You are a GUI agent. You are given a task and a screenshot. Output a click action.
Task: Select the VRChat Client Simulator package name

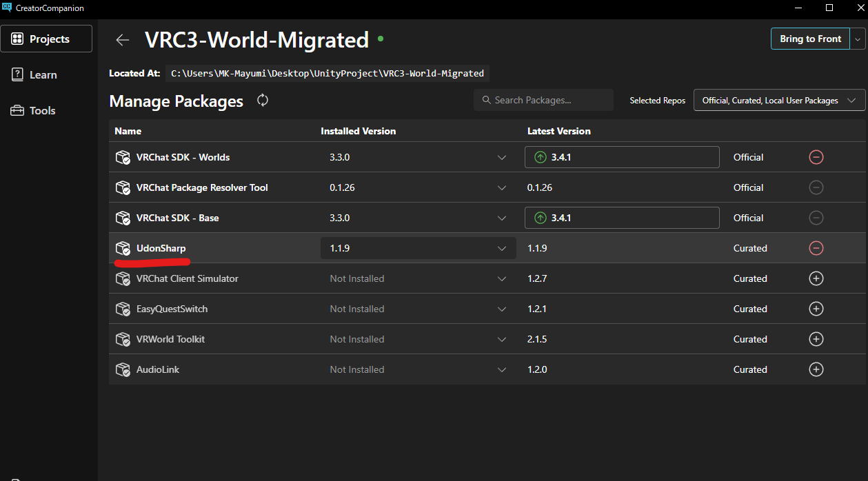pos(188,278)
